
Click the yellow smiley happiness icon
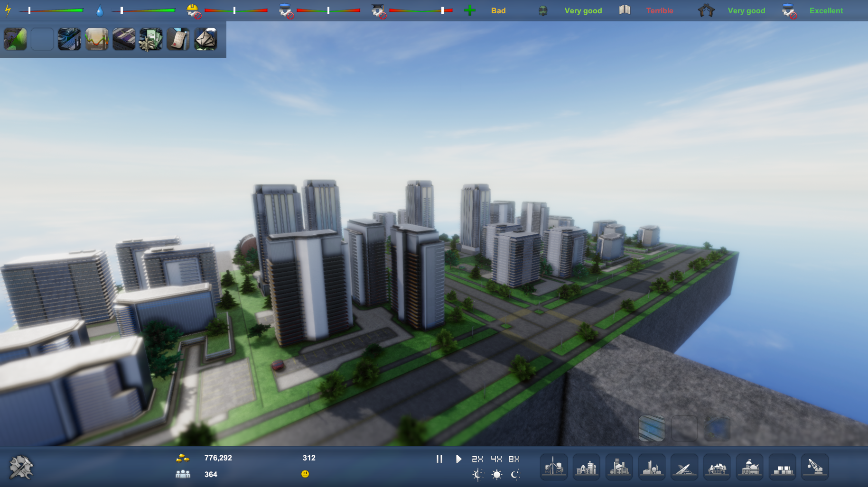305,474
